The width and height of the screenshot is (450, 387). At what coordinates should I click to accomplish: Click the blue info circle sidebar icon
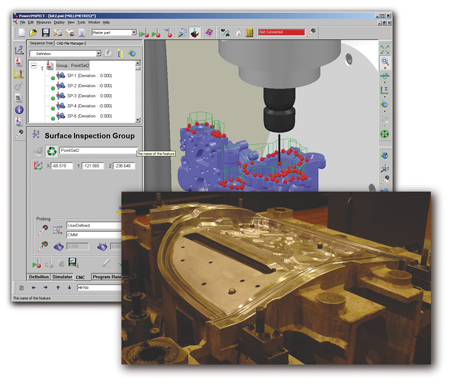[x=19, y=110]
